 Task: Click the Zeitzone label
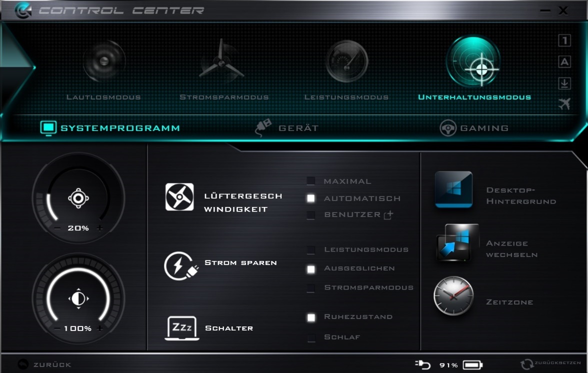[509, 302]
